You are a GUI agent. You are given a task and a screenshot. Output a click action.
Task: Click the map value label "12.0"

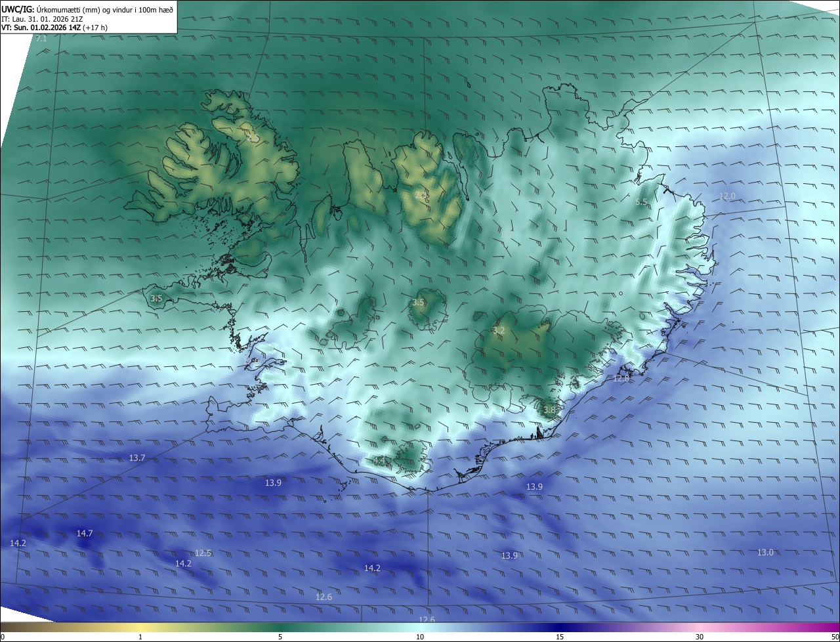727,196
